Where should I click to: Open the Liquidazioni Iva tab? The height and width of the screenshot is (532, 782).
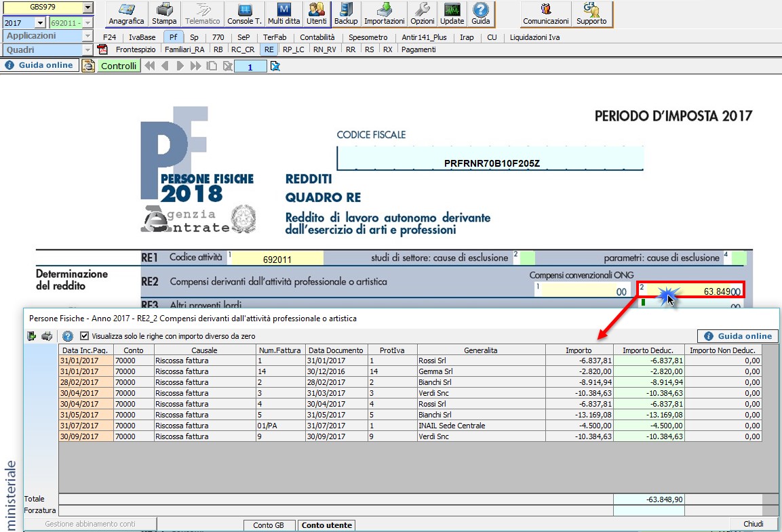click(534, 37)
